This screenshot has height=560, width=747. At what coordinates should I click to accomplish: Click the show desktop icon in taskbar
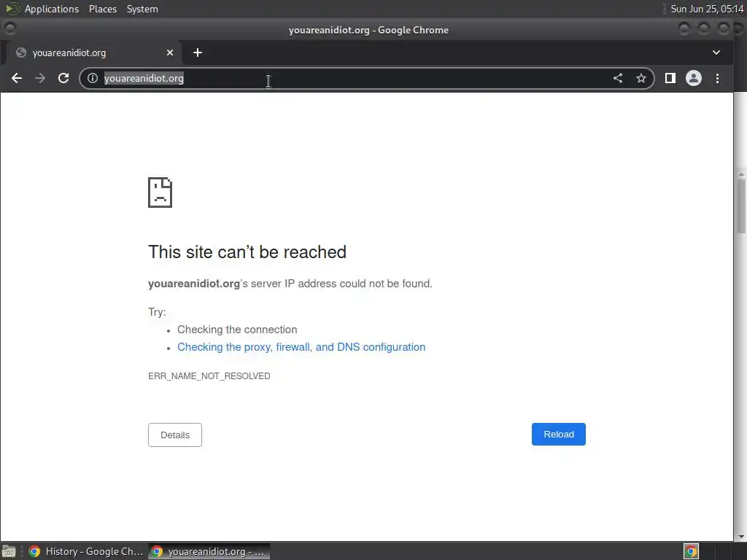(9, 551)
